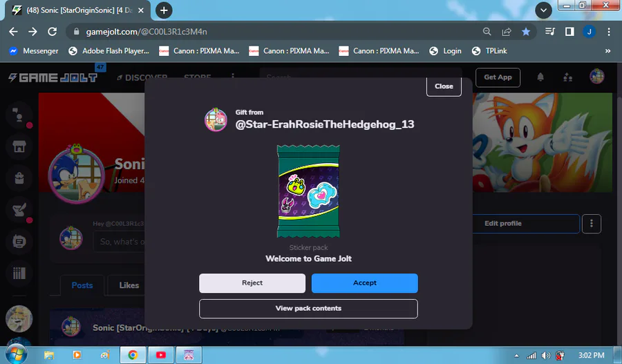Click the address bar URL

tap(147, 32)
